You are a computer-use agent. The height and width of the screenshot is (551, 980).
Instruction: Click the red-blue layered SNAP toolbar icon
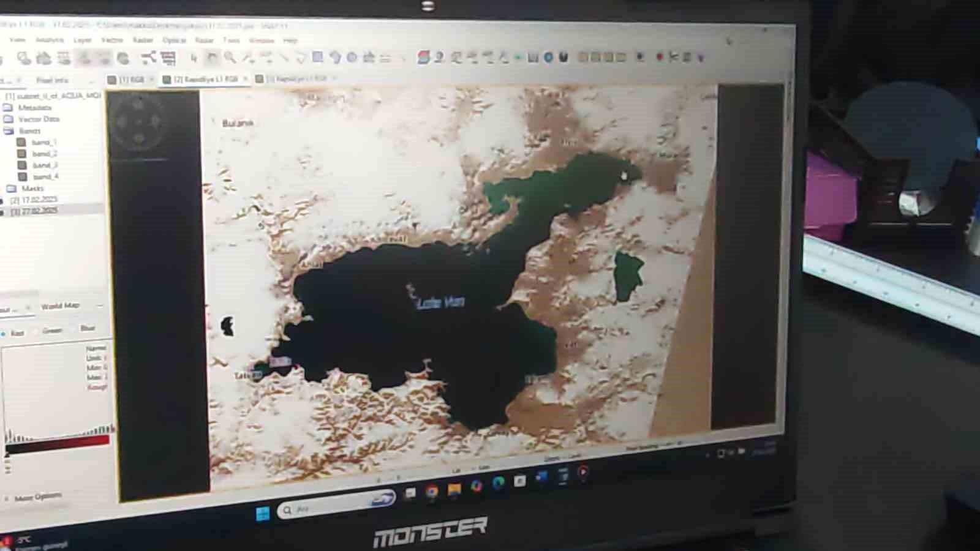pos(423,57)
